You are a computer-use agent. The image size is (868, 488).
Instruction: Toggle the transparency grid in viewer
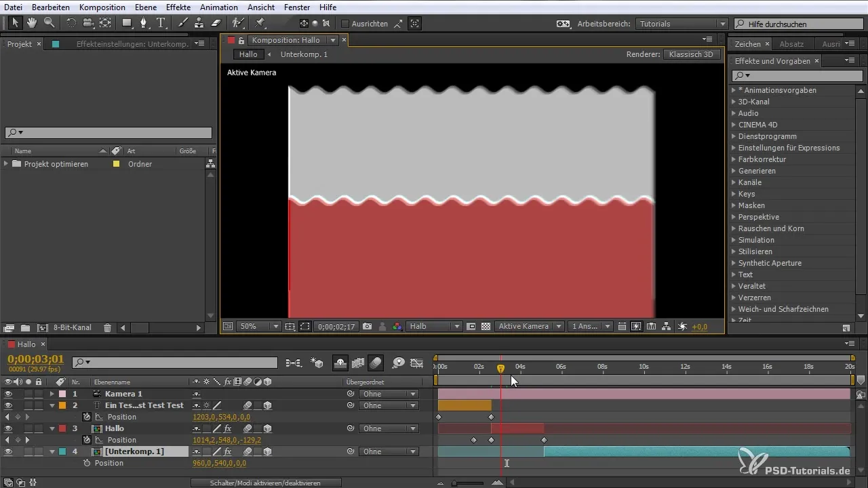coord(486,326)
